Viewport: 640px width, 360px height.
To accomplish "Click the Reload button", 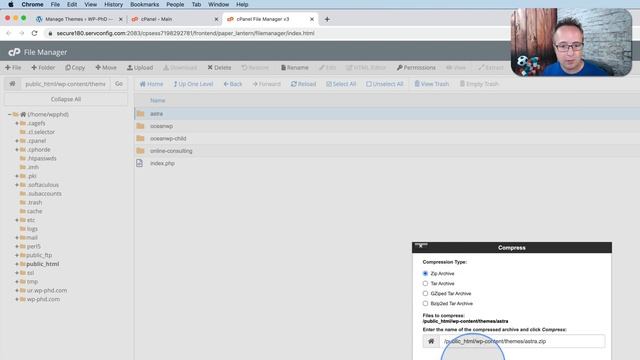I will pos(303,84).
